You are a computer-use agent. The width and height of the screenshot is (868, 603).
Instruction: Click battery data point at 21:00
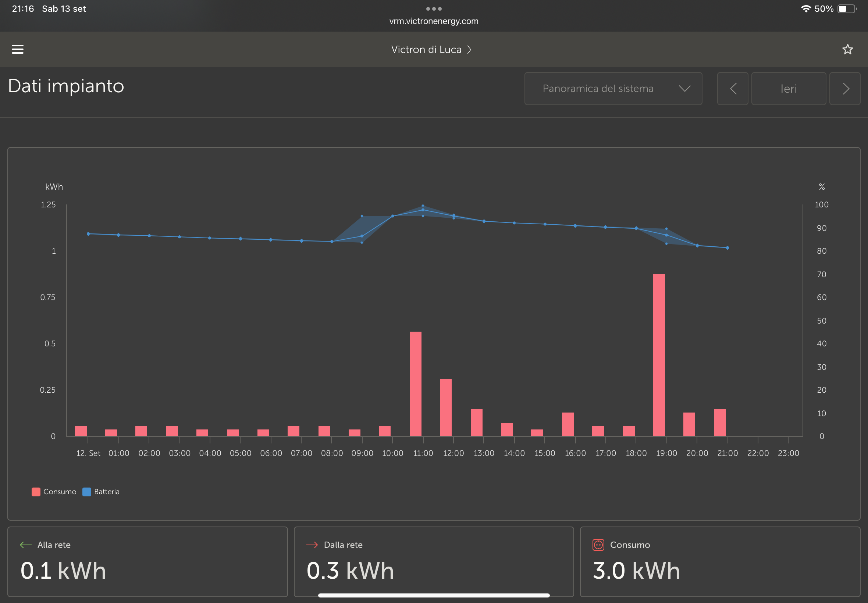(727, 248)
